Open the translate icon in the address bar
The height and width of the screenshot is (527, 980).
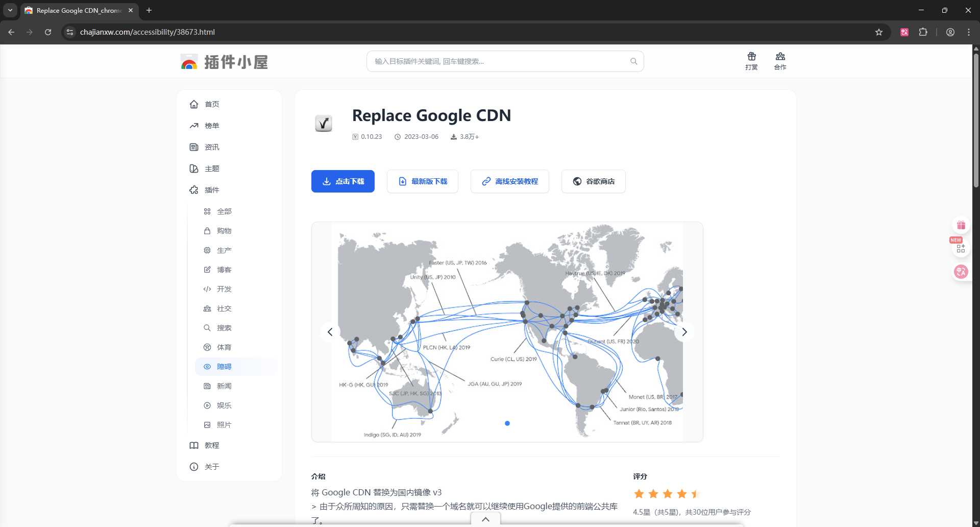[904, 32]
